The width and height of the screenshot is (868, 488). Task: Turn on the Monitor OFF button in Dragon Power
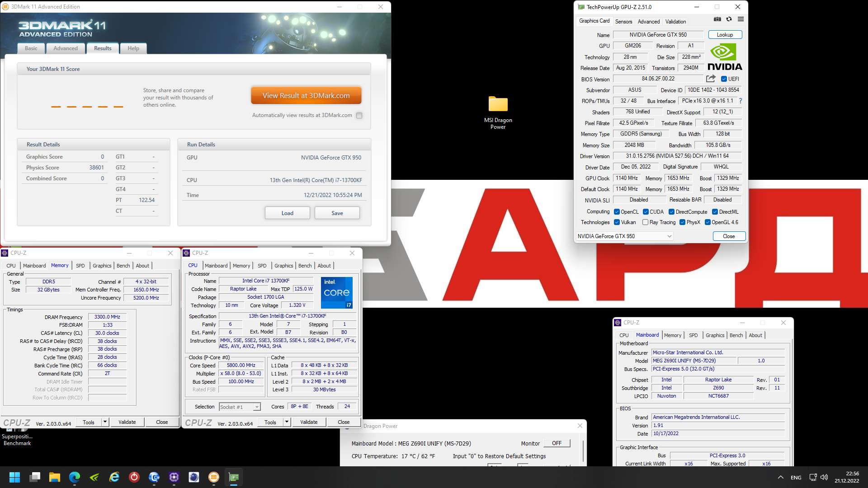557,443
